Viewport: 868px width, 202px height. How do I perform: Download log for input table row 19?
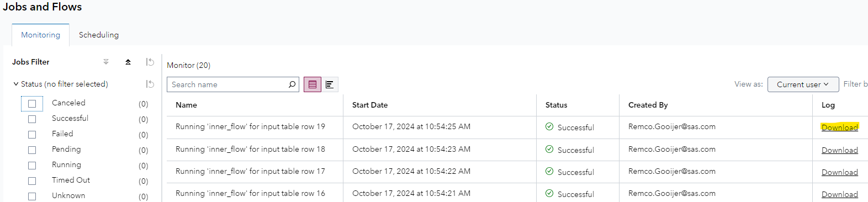click(839, 127)
